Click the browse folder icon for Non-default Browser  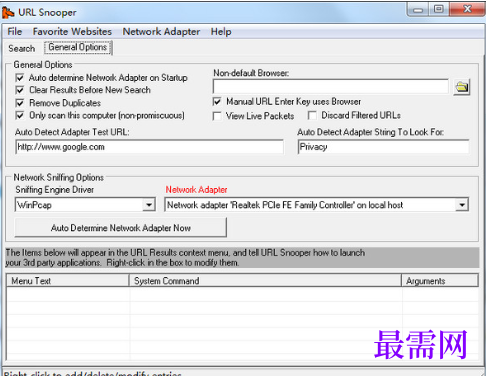tap(462, 87)
